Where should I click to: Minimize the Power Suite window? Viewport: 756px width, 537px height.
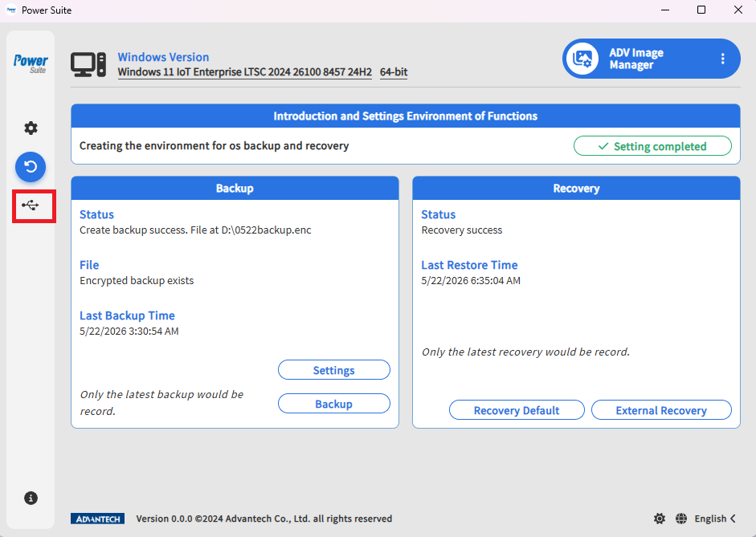[665, 10]
